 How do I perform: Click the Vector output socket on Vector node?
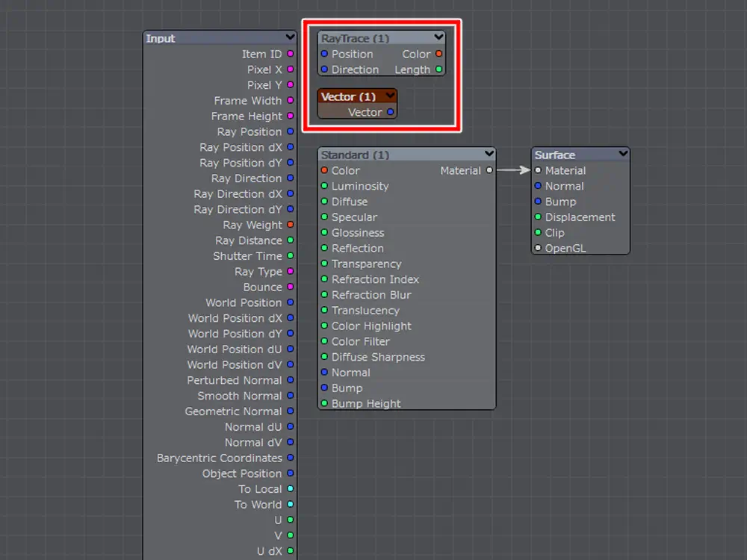pyautogui.click(x=390, y=112)
